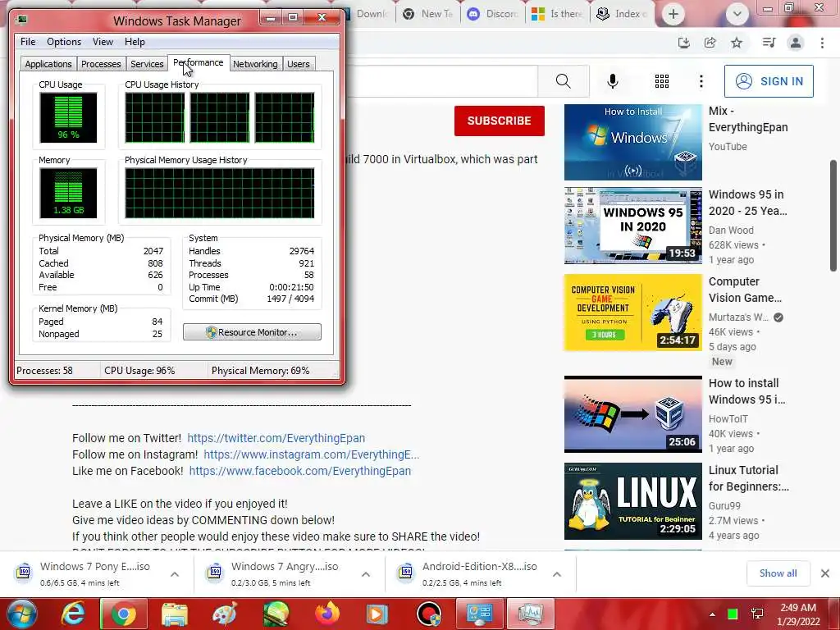Click the network icon in system tray
This screenshot has height=630, width=840.
pyautogui.click(x=757, y=614)
